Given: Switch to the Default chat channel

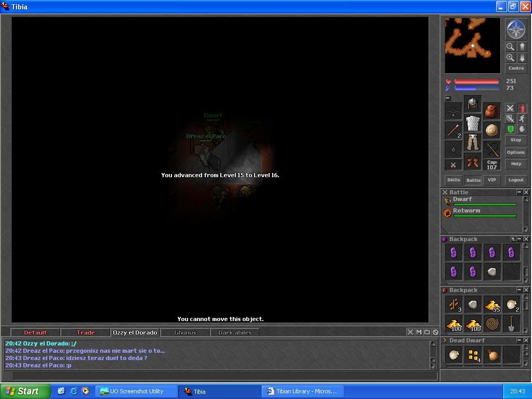Looking at the screenshot, I should click(x=35, y=332).
